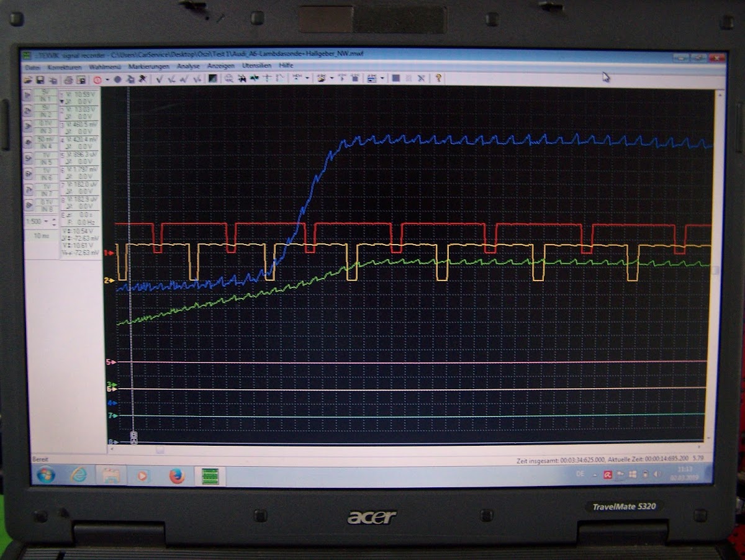Click the blue stop square toolbar icon
This screenshot has width=745, height=560.
pos(395,78)
